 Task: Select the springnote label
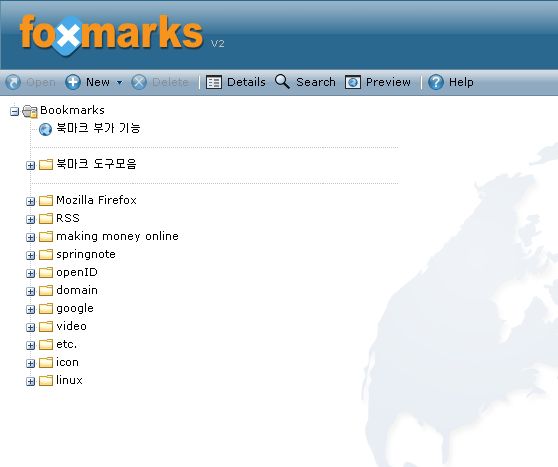pos(86,255)
